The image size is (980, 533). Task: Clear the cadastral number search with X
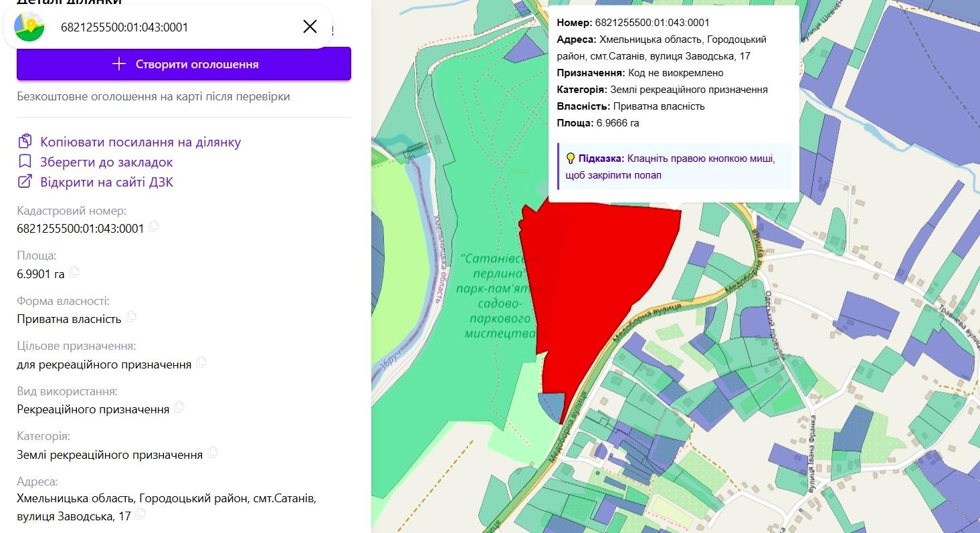310,27
